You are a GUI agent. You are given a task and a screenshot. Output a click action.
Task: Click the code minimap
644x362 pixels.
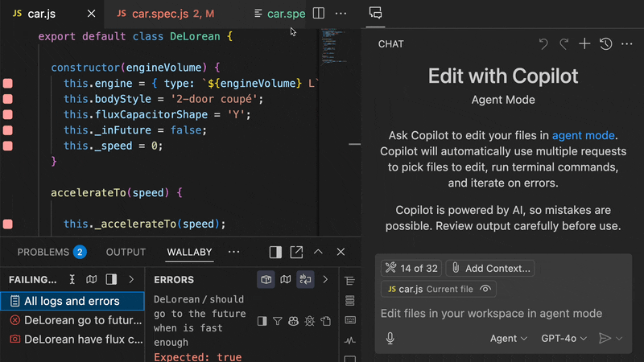[334, 46]
